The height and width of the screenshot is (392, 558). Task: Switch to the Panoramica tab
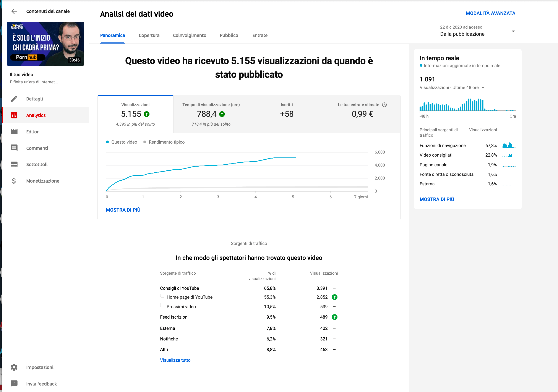[x=112, y=36]
